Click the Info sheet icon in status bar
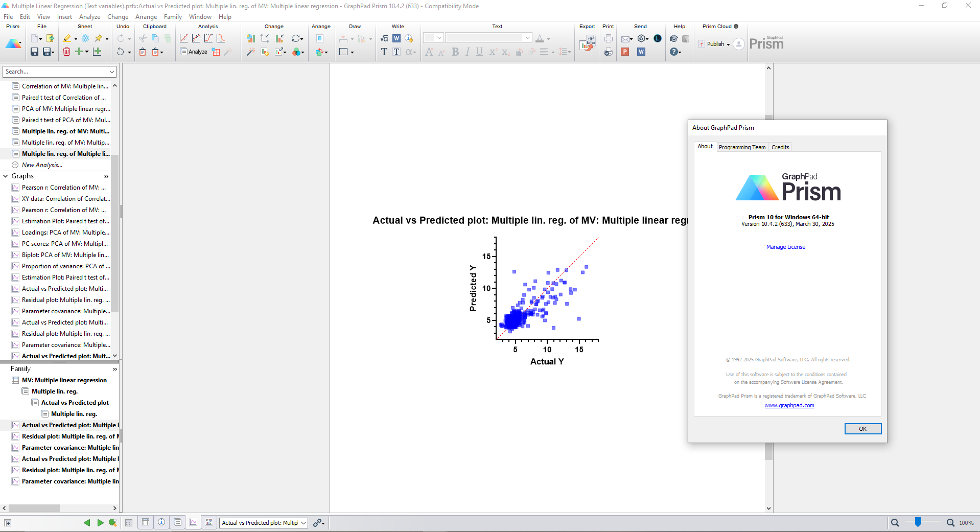This screenshot has height=532, width=980. point(161,522)
